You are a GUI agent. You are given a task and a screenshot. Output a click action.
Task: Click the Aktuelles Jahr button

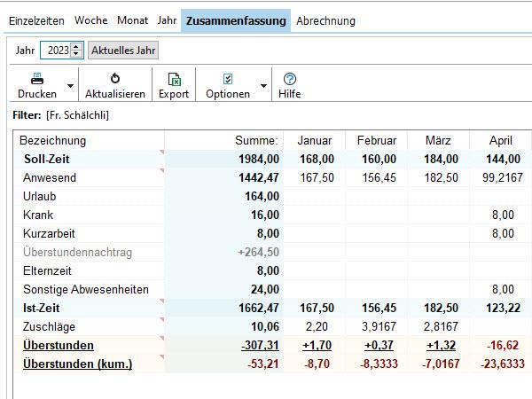coord(123,51)
